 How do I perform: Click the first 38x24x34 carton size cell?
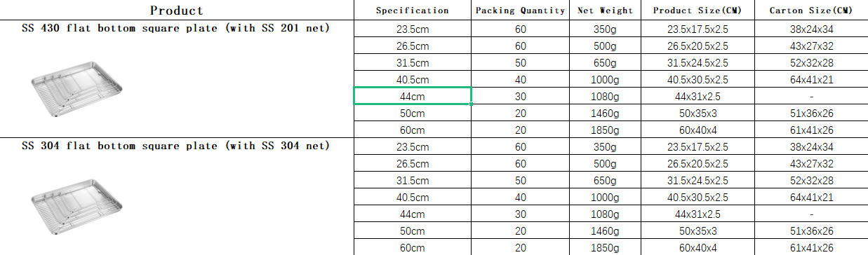tap(811, 29)
